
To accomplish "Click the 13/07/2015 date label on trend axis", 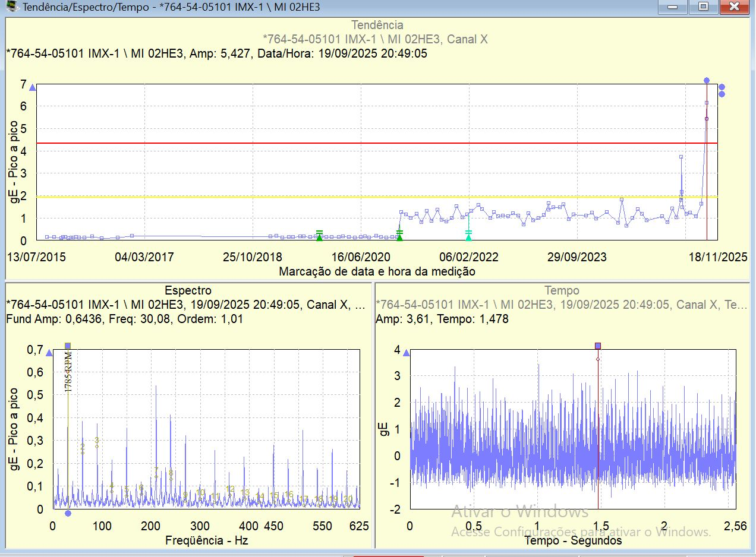I will tap(36, 257).
